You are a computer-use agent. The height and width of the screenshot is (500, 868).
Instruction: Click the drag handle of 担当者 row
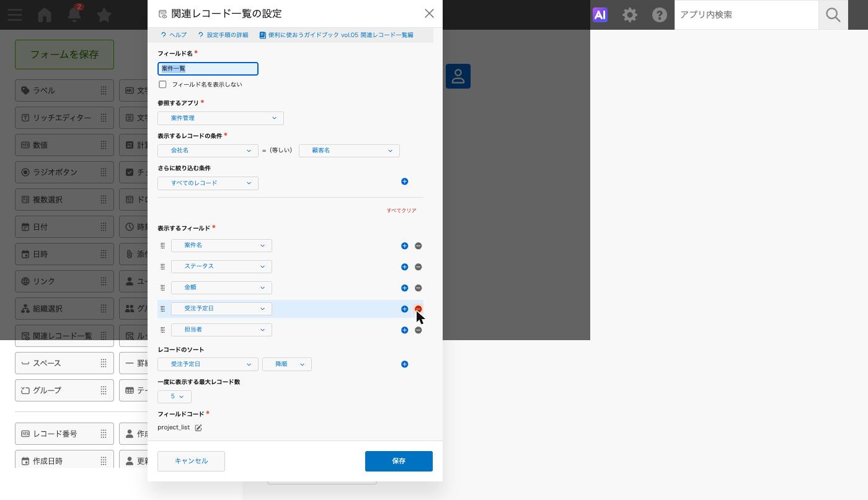click(162, 330)
